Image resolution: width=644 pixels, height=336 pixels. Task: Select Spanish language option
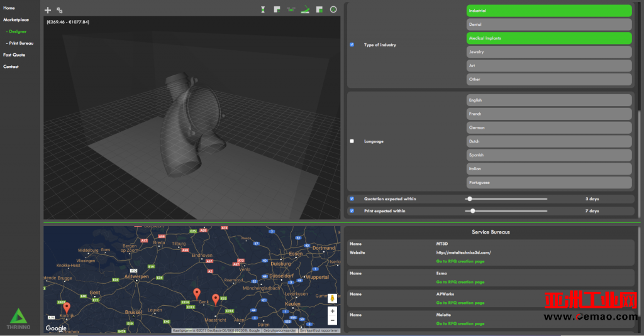(x=548, y=155)
